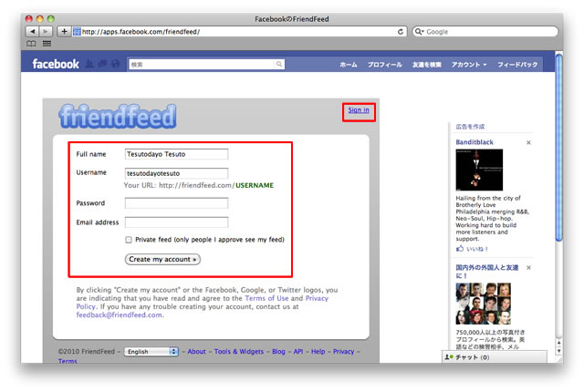Close the Banditblack ad
This screenshot has width=584, height=392.
pyautogui.click(x=528, y=142)
